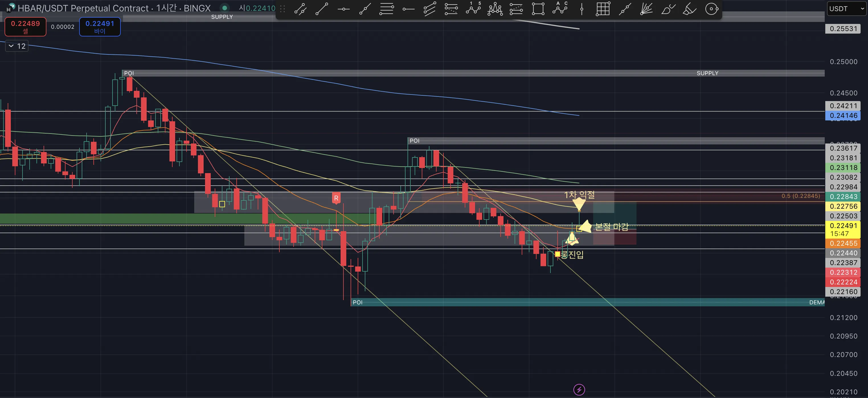Click the 0.25000 price axis value
This screenshot has height=398, width=868.
(844, 61)
